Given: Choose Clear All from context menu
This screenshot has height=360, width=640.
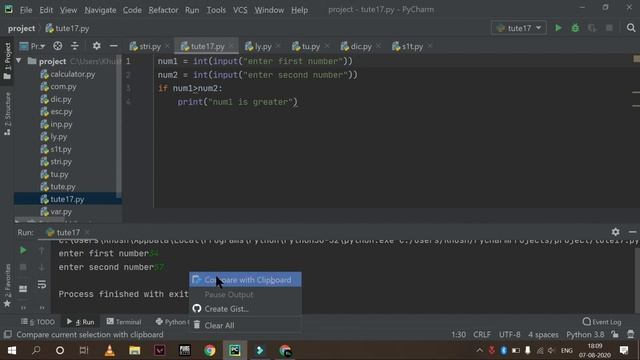Looking at the screenshot, I should pos(245,325).
